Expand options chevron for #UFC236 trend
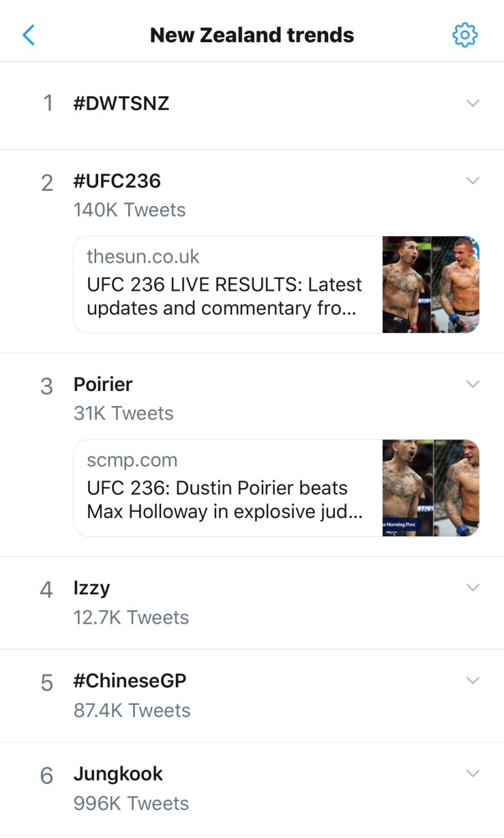 click(472, 181)
